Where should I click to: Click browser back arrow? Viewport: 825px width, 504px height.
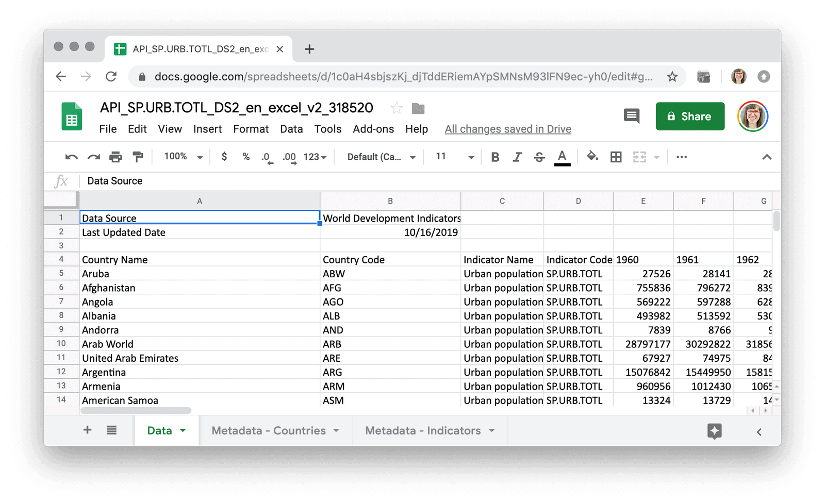click(61, 77)
